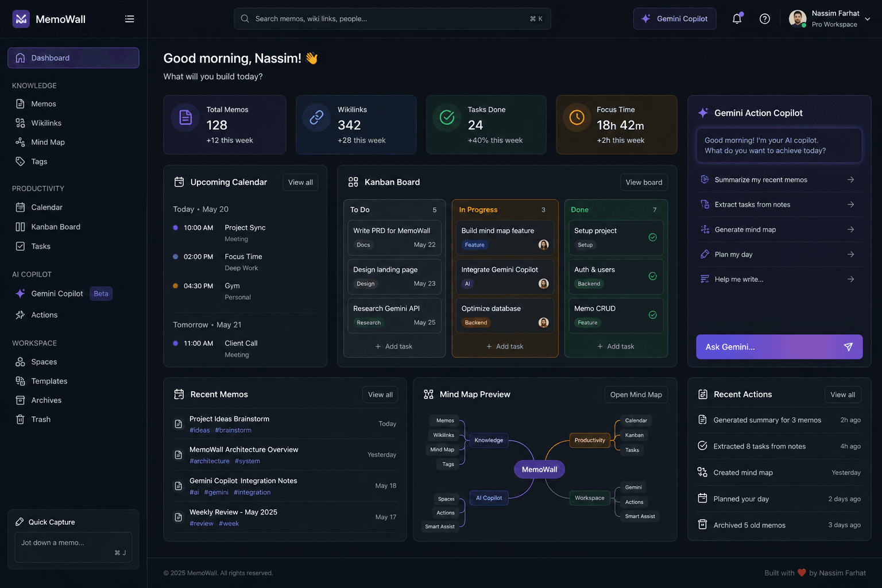
Task: Click the Open Mind Map button
Action: tap(636, 395)
